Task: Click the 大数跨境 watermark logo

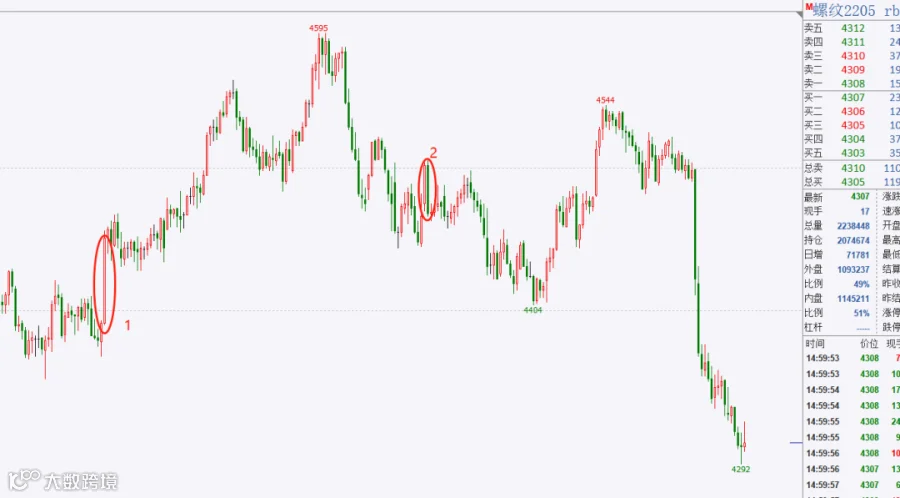Action: (63, 481)
